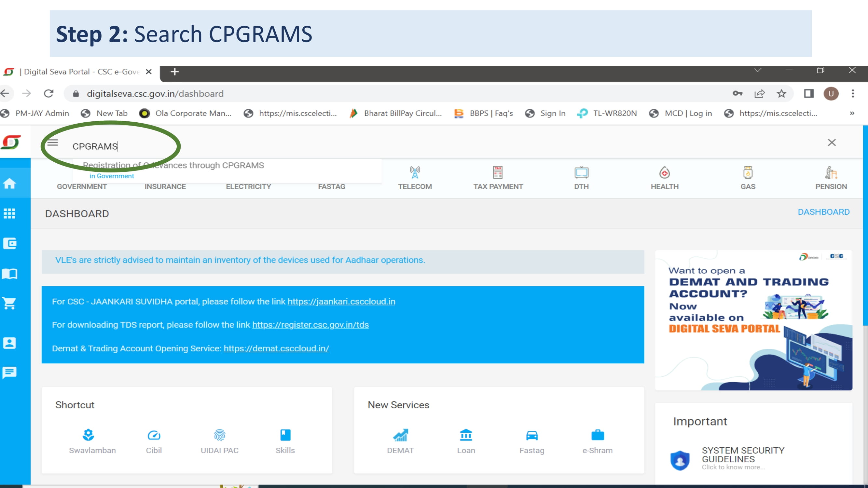Open the Sign In bookmark

(x=545, y=113)
